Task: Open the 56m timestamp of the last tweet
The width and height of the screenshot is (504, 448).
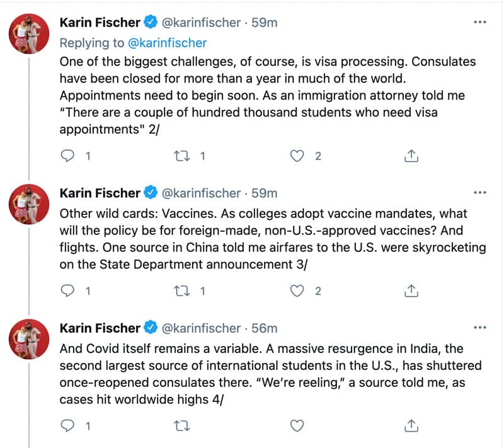Action: click(264, 328)
